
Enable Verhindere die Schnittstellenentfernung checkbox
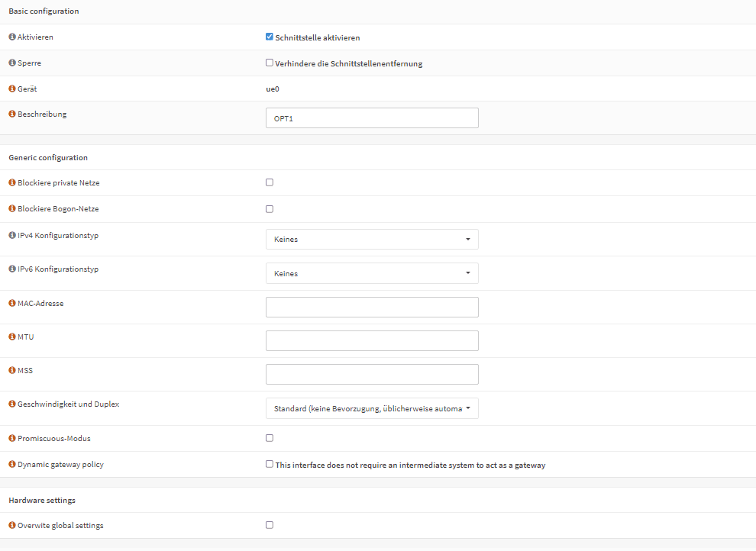(x=270, y=63)
